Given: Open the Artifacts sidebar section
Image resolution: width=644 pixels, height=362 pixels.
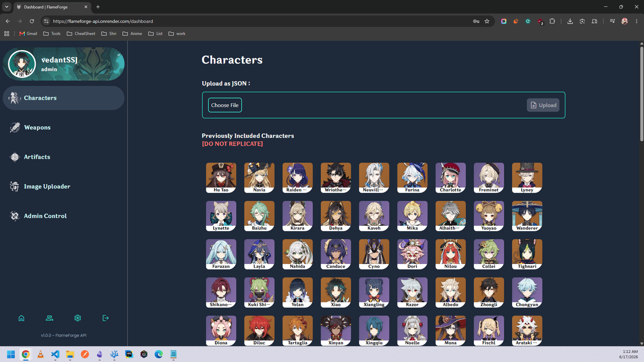Looking at the screenshot, I should [x=63, y=157].
